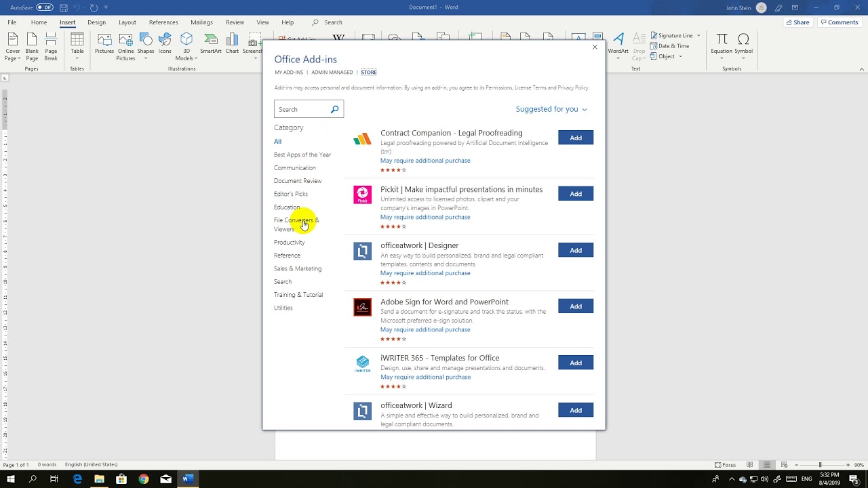Image resolution: width=868 pixels, height=488 pixels.
Task: Open the Table insert menu
Action: click(x=77, y=47)
